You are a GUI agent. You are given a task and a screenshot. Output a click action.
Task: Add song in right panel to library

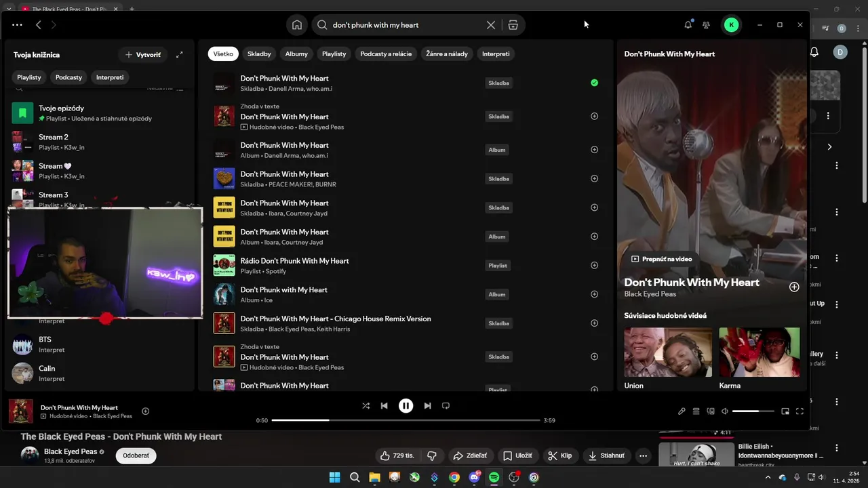(794, 287)
